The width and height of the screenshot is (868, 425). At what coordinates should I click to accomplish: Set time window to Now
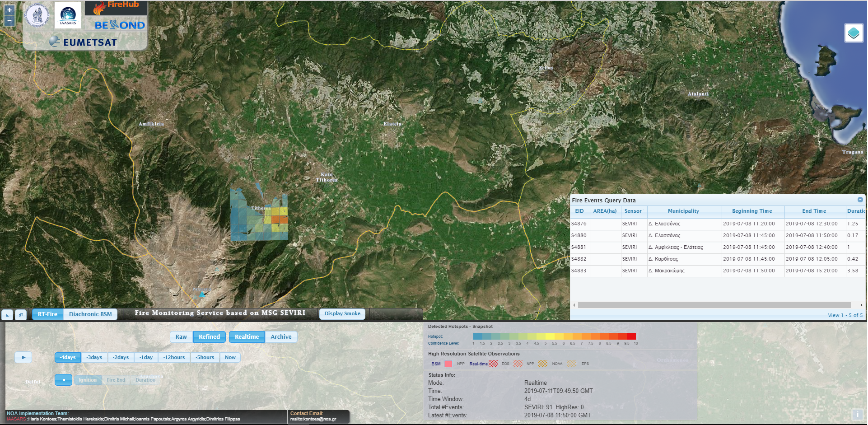(x=230, y=357)
